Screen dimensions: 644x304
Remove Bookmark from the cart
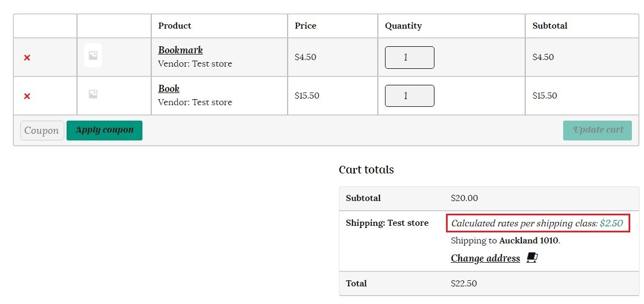click(27, 57)
